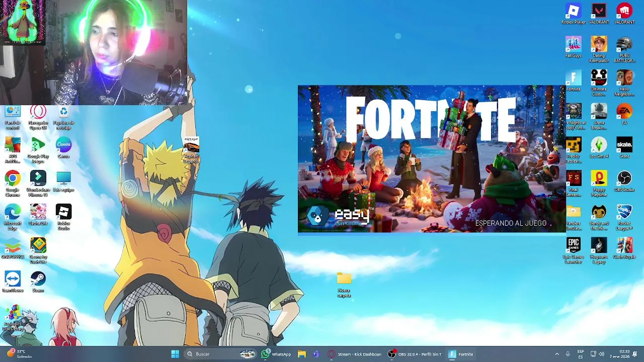Select the Google Play Juegos desktop icon
The width and height of the screenshot is (644, 362).
pyautogui.click(x=38, y=150)
